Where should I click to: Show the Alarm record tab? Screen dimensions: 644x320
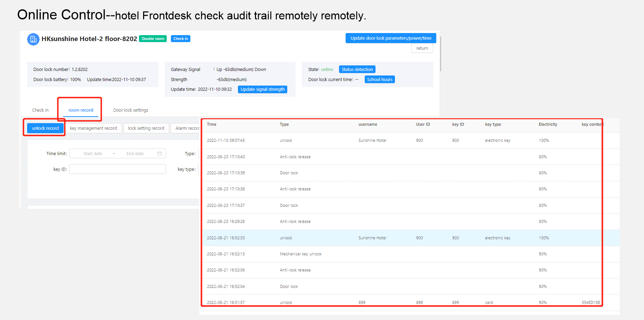click(x=186, y=128)
